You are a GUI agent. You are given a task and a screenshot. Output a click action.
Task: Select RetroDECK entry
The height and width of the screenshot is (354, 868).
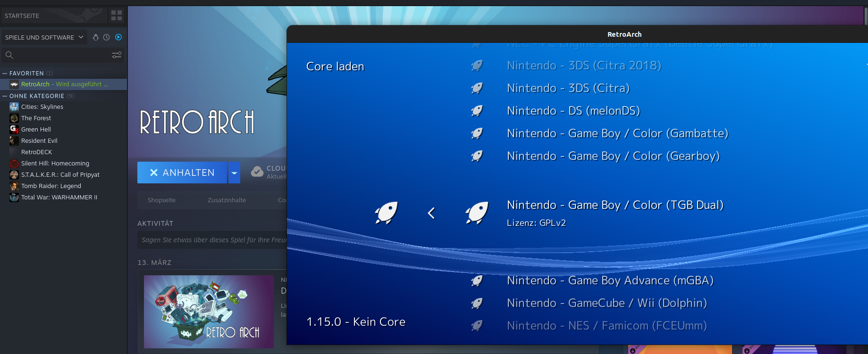36,152
